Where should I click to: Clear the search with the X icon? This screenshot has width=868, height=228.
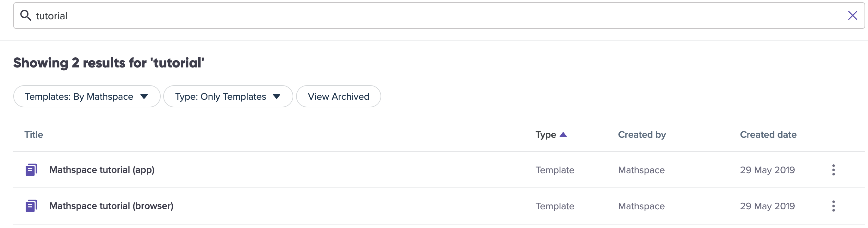852,15
